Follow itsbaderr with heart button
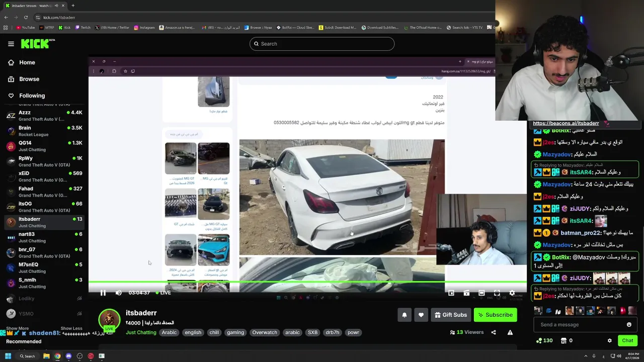Screen dimensions: 644x362 click(421, 315)
